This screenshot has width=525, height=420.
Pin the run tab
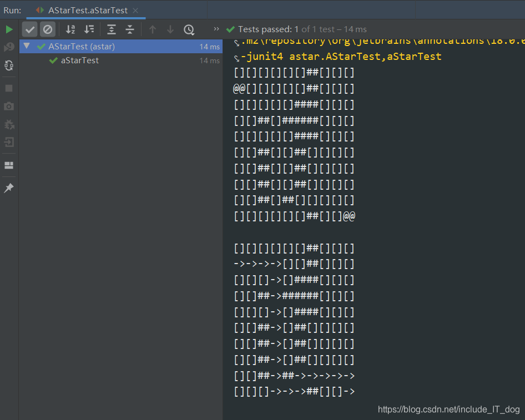point(9,188)
